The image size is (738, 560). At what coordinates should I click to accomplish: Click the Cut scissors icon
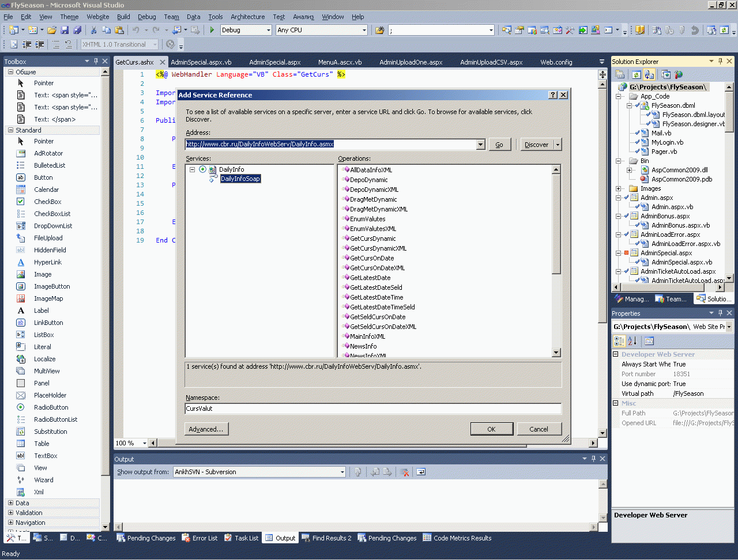pyautogui.click(x=93, y=30)
